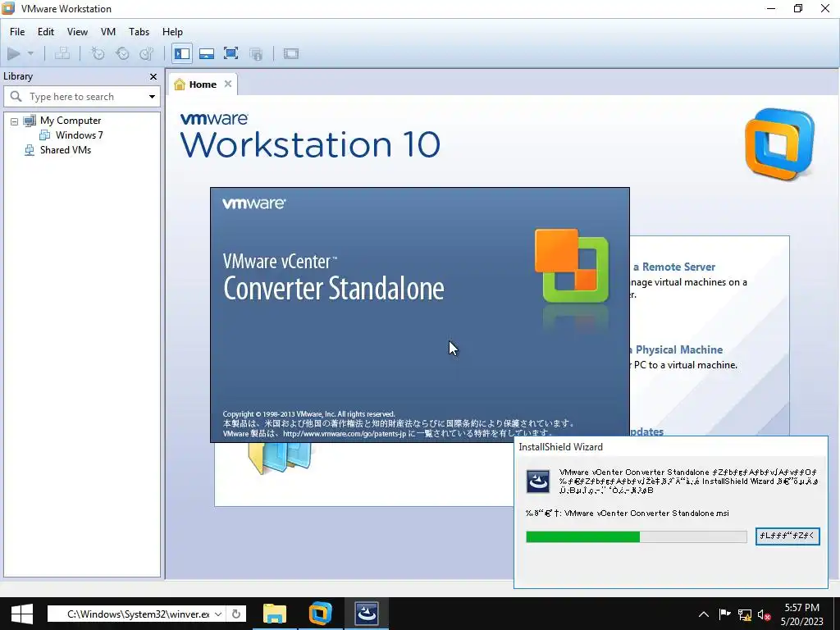The image size is (840, 630).
Task: Click the network status tray icon
Action: point(745,614)
